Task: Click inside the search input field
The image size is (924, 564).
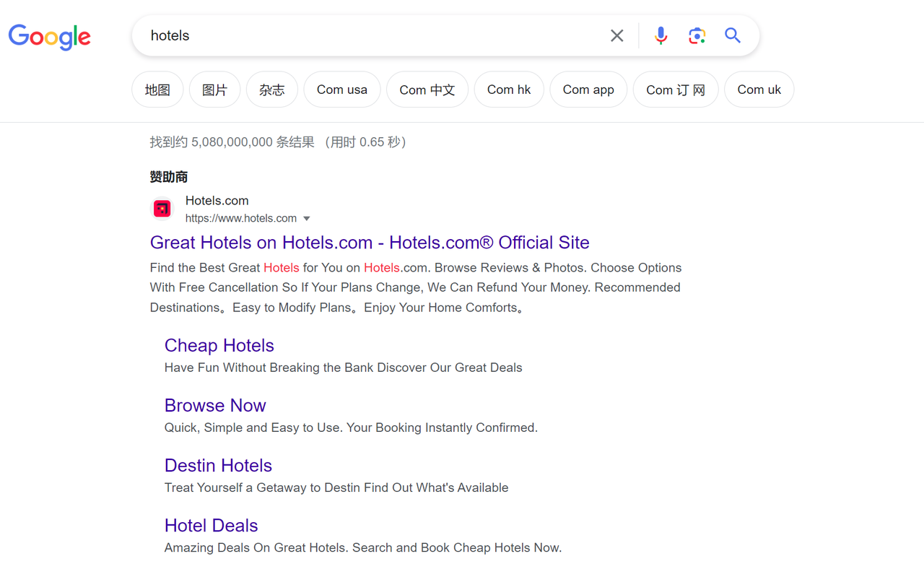Action: [361, 35]
